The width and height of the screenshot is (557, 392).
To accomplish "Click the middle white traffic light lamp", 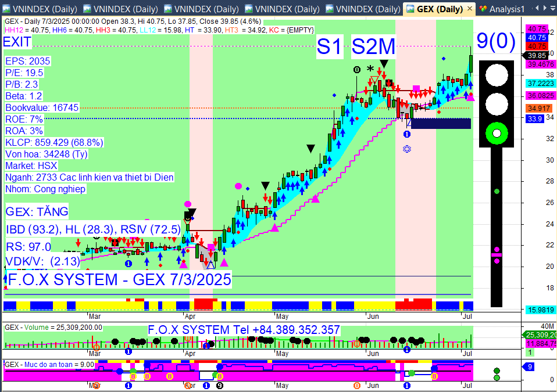I will (497, 105).
